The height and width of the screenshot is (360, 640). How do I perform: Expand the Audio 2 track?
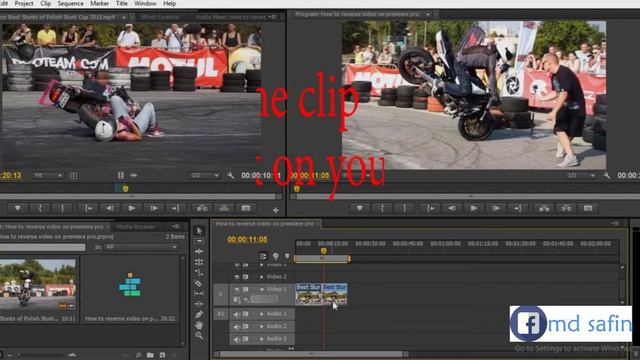pos(262,326)
